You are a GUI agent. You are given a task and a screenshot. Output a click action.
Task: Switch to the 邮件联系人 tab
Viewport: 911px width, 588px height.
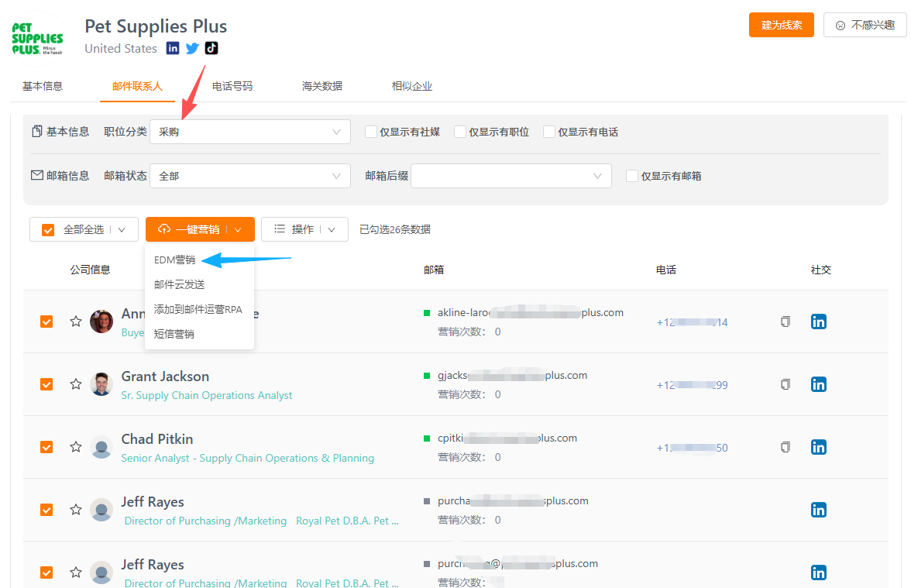137,86
